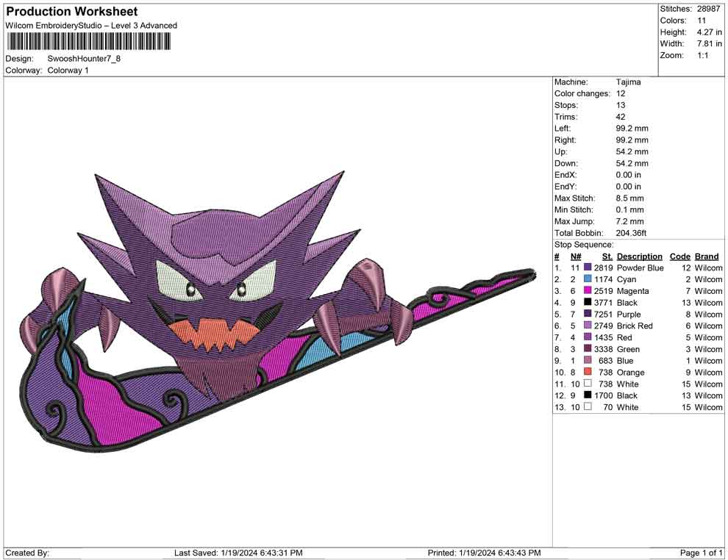The height and width of the screenshot is (560, 728).
Task: Click the barcode under the worksheet title
Action: pos(88,42)
